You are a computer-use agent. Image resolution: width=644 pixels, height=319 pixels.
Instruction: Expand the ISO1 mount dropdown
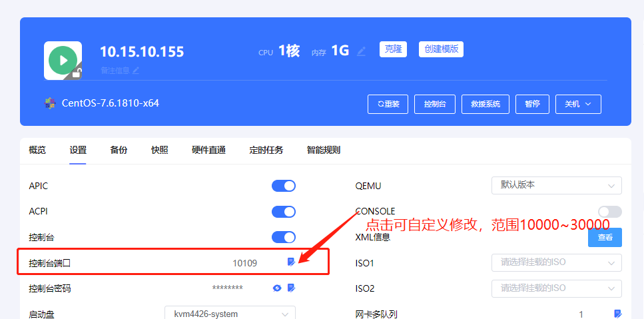pos(557,263)
